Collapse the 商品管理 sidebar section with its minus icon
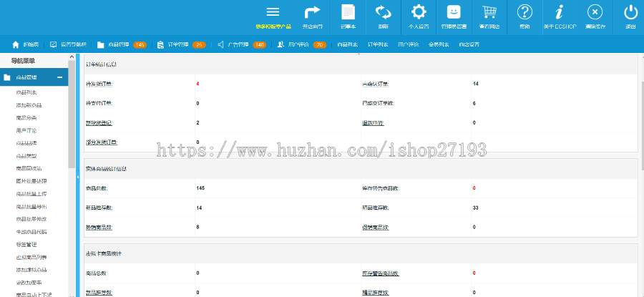 [60, 77]
